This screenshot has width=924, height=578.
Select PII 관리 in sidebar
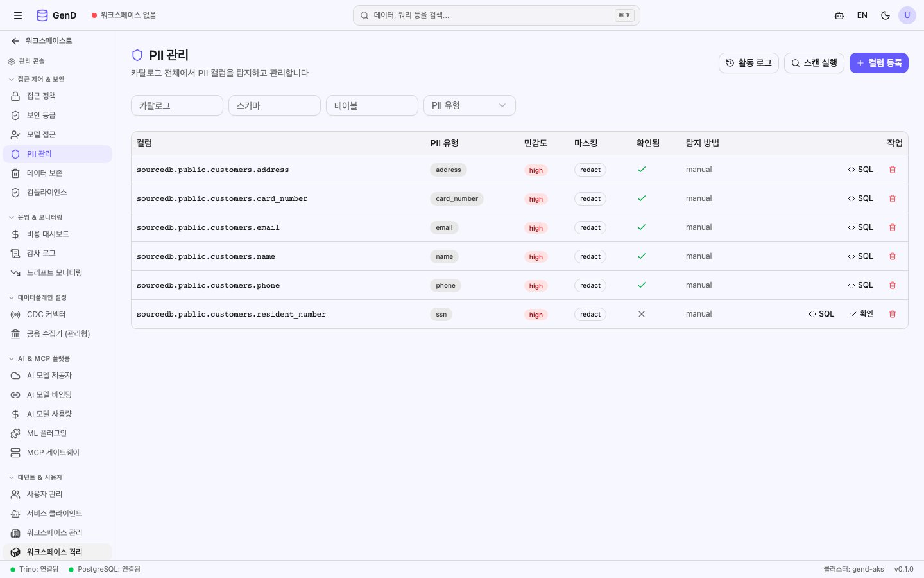point(58,153)
